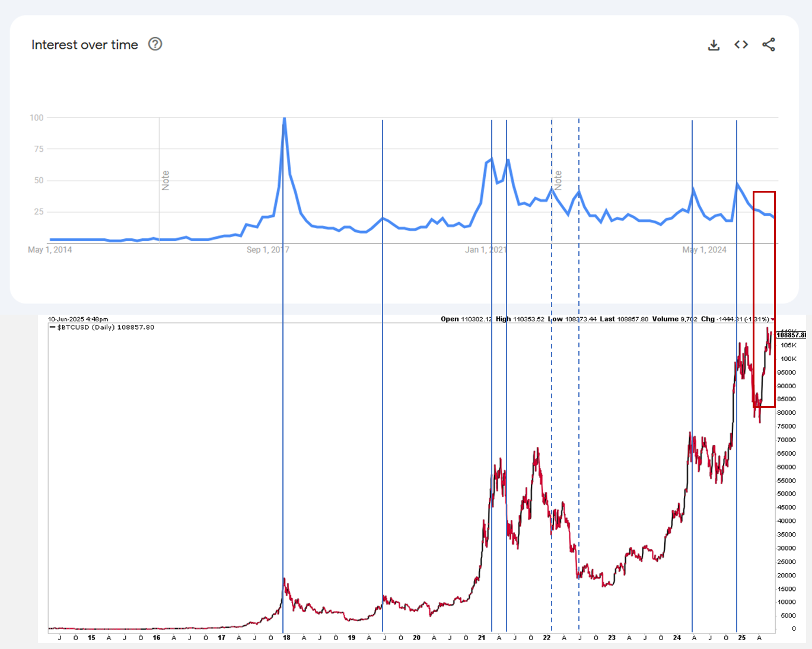
Task: Open the Note marker near 2016 on the trends chart
Action: (165, 180)
